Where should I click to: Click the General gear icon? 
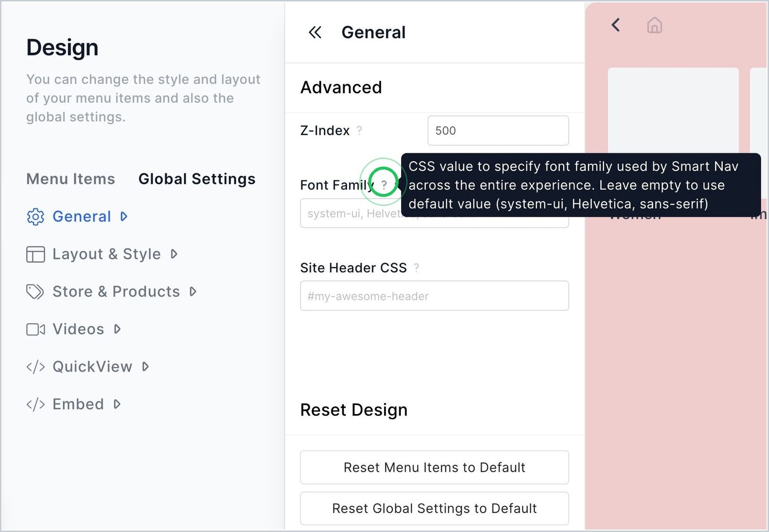click(x=35, y=217)
